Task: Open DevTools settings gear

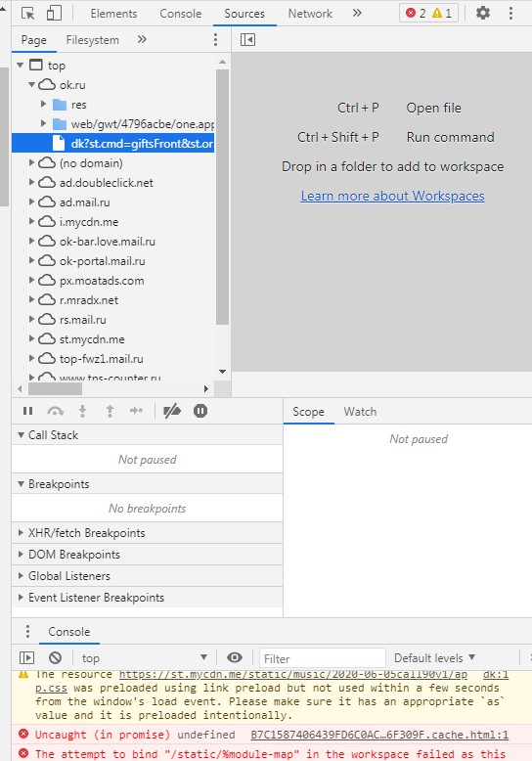Action: pyautogui.click(x=482, y=13)
